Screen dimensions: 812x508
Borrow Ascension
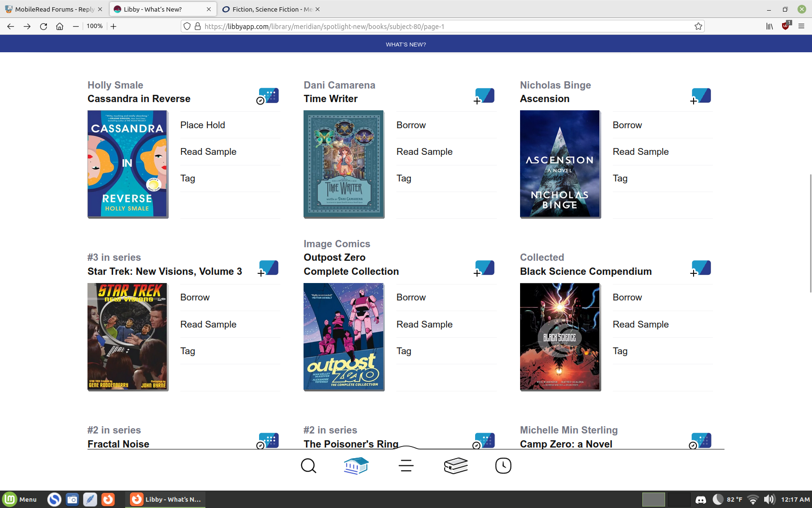[x=663, y=125]
